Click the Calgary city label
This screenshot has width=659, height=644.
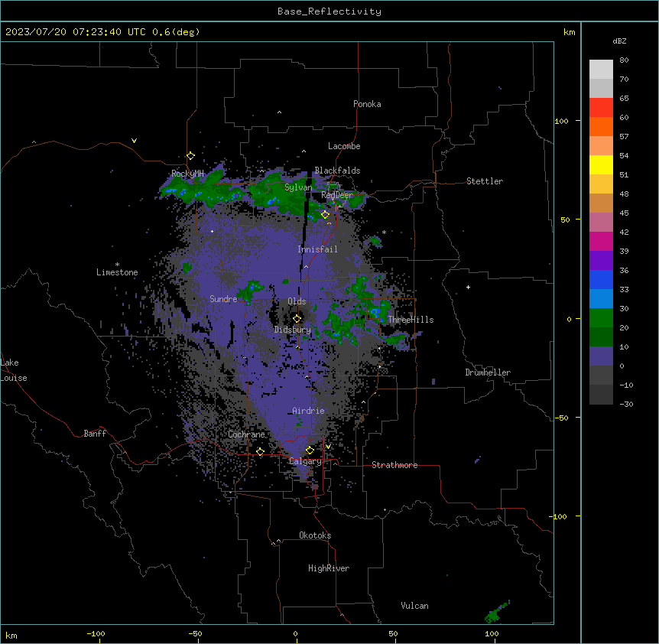(305, 461)
